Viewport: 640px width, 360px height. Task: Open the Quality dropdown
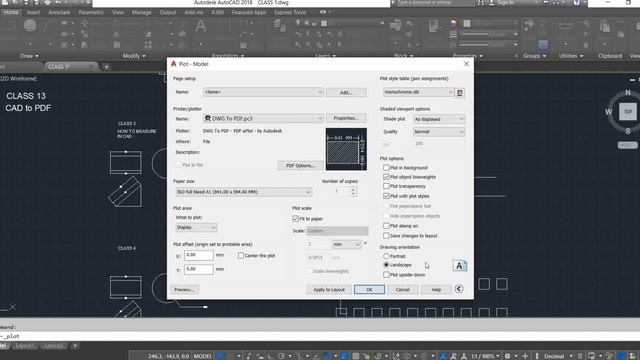coord(439,131)
